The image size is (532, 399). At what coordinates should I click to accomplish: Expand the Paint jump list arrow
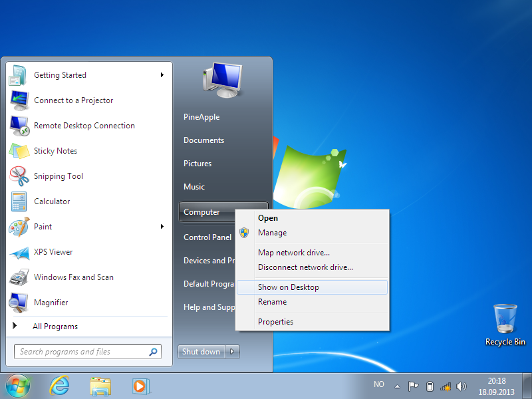pos(162,227)
